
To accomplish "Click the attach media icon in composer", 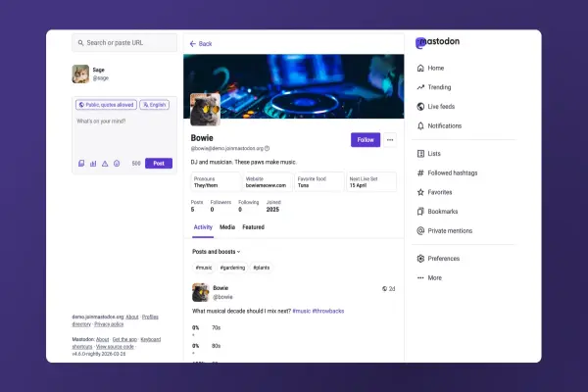I will [x=81, y=164].
